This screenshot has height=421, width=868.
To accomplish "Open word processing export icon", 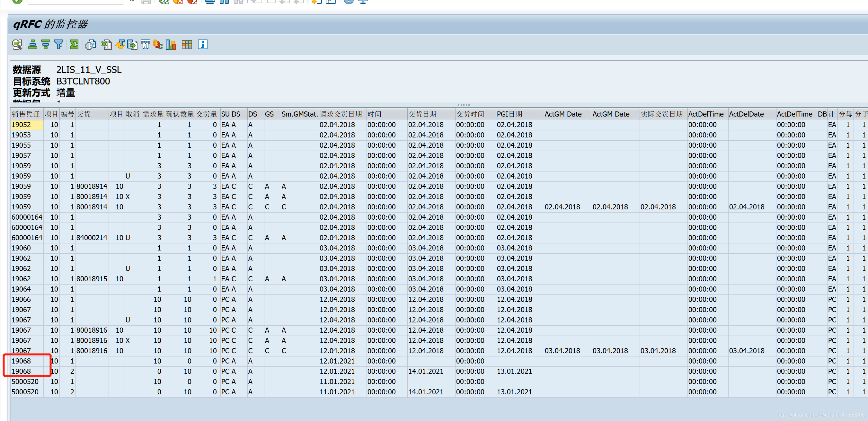I will point(120,44).
